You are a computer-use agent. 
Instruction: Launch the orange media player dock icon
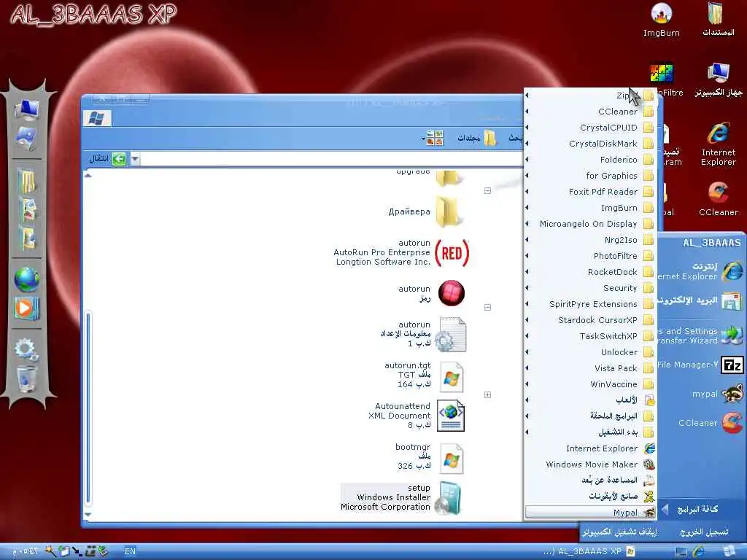27,308
